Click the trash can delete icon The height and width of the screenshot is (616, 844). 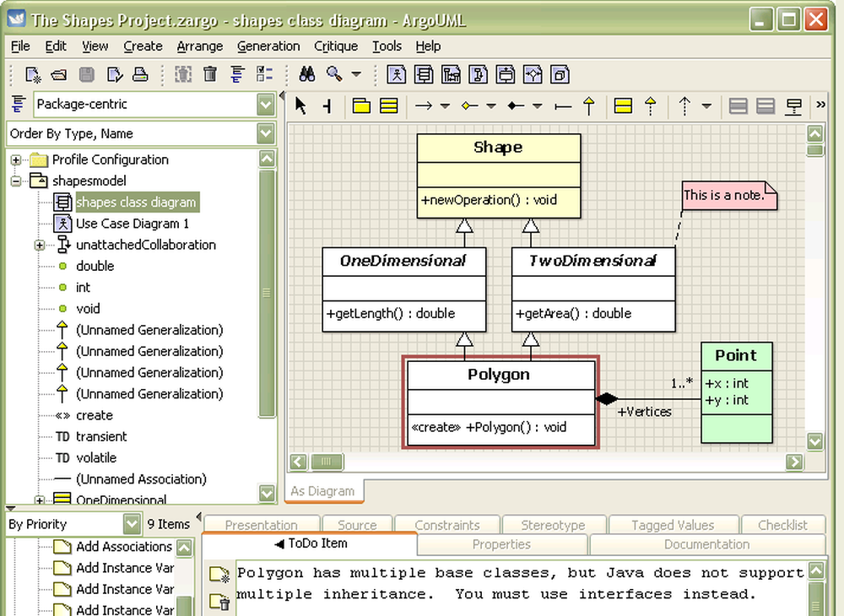(x=210, y=75)
